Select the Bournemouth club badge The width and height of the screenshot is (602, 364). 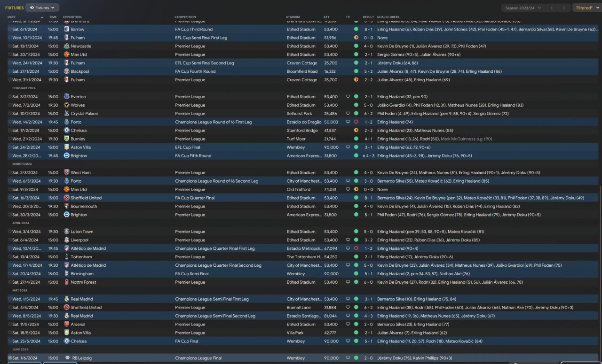click(x=66, y=206)
